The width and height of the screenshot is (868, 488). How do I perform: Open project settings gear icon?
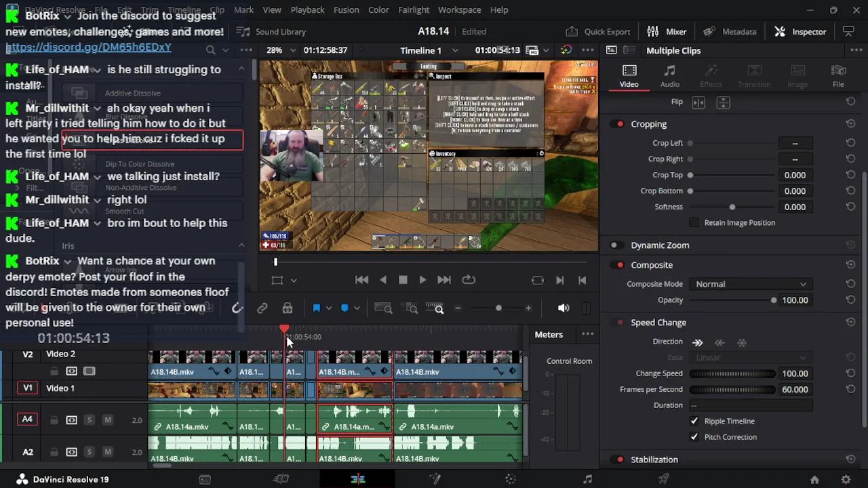pos(846,479)
